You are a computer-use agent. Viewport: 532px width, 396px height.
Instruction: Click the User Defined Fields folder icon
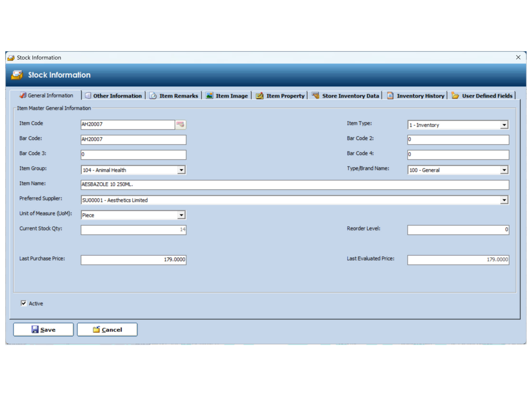tap(455, 95)
